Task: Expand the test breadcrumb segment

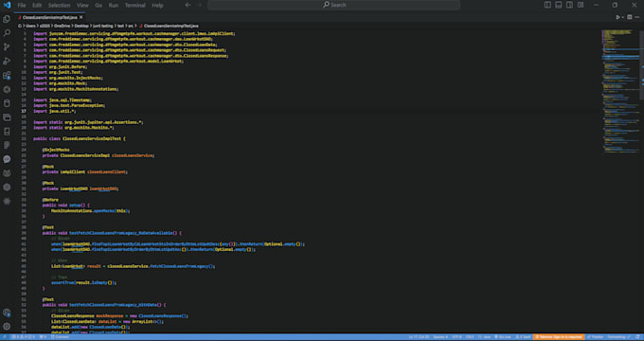Action: click(x=121, y=26)
